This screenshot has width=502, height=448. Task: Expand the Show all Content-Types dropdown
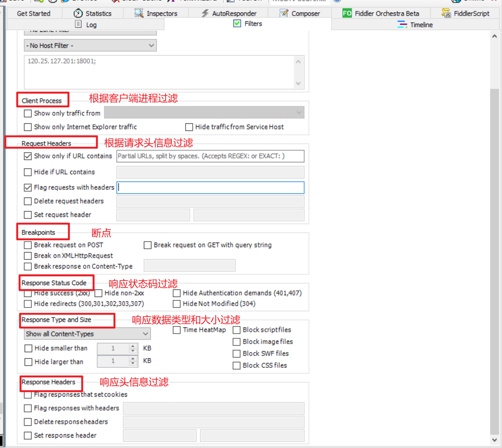click(87, 334)
